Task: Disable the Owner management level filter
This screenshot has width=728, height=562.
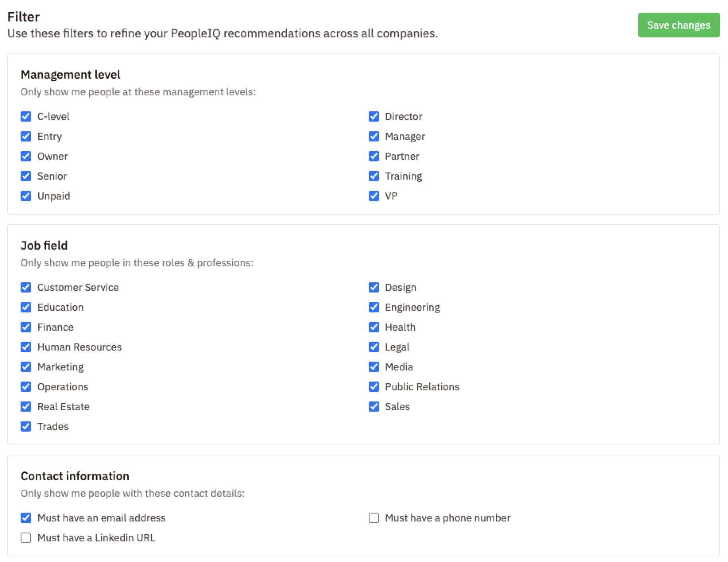Action: coord(26,156)
